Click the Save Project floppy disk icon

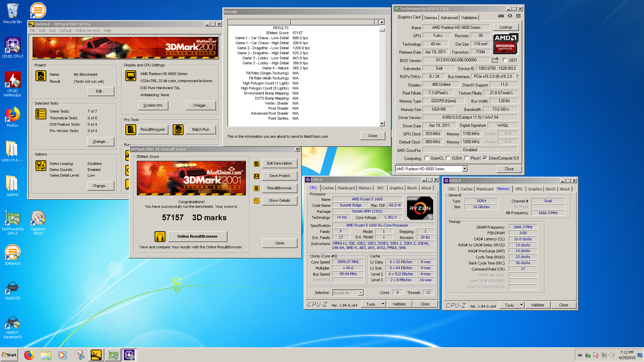click(257, 176)
